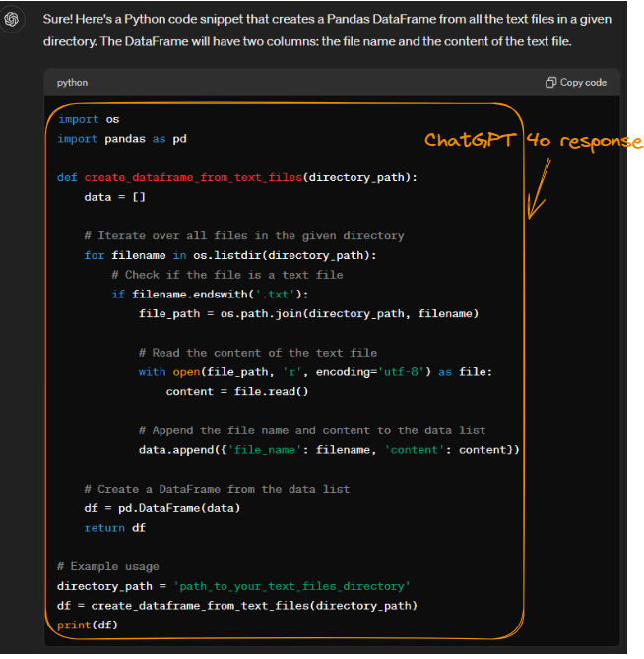
Task: Click the 'data = []' line
Action: (114, 197)
